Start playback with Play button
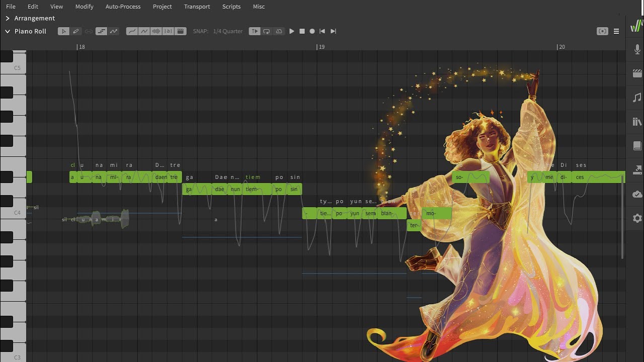This screenshot has height=362, width=644. 292,31
